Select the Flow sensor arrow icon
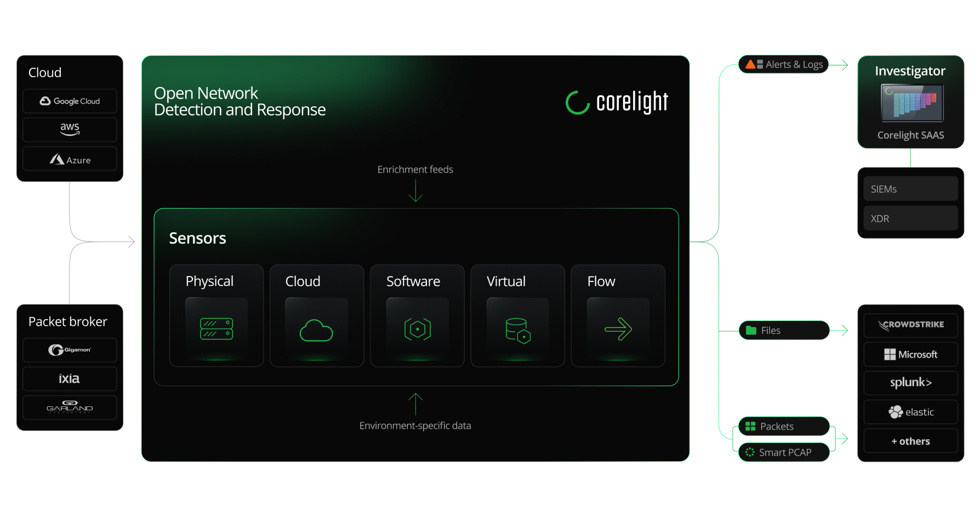 tap(618, 328)
